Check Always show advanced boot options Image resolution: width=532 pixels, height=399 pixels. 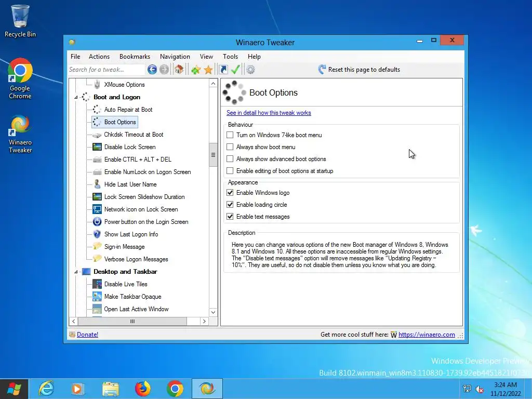pyautogui.click(x=230, y=159)
